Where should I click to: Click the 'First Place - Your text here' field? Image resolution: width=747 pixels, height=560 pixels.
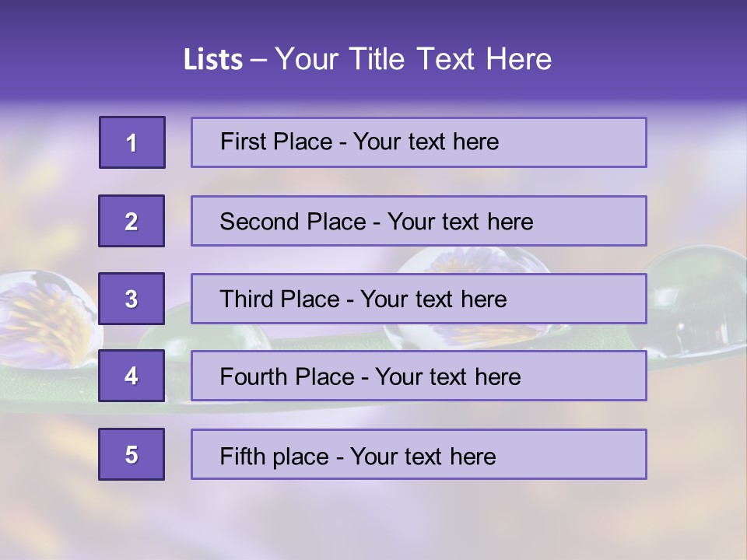(x=419, y=142)
